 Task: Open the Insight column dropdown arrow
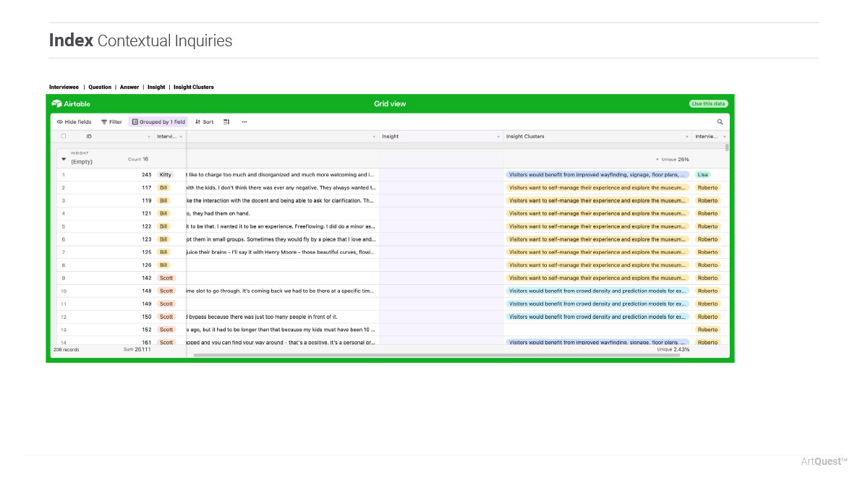498,137
